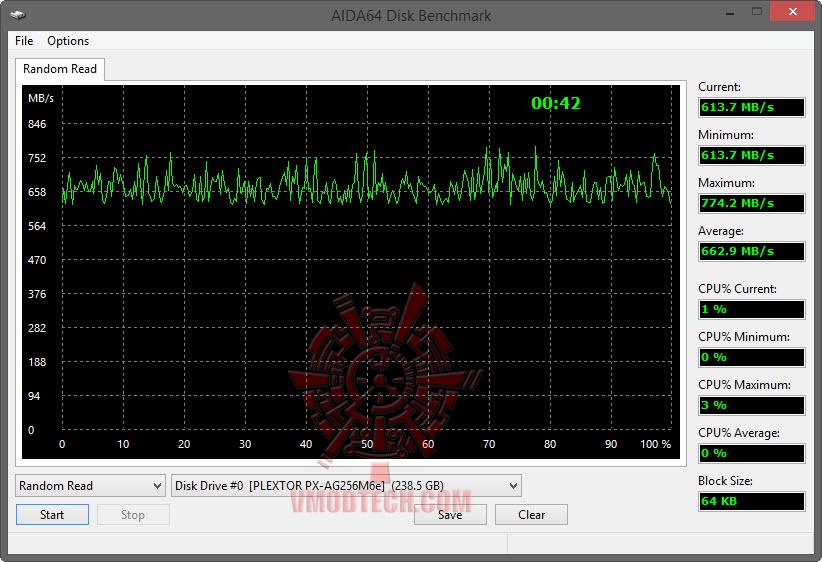Click the AIDA64 Disk Benchmark window title
822x562 pixels.
[x=411, y=16]
